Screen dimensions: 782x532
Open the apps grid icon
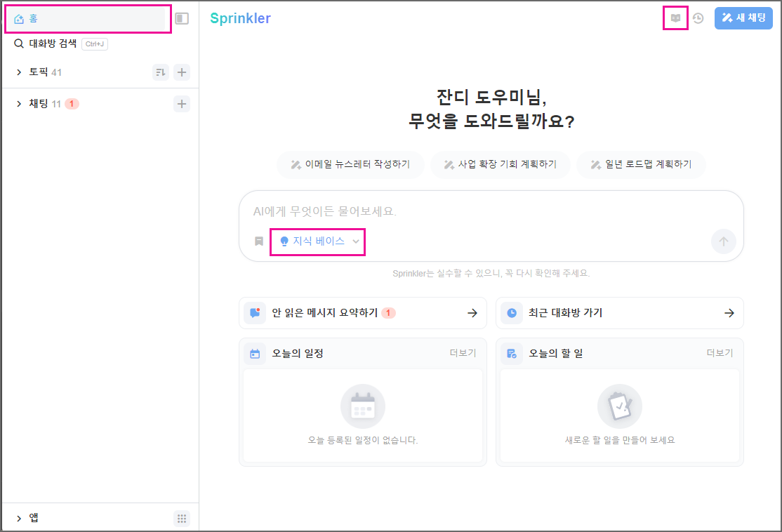(182, 519)
